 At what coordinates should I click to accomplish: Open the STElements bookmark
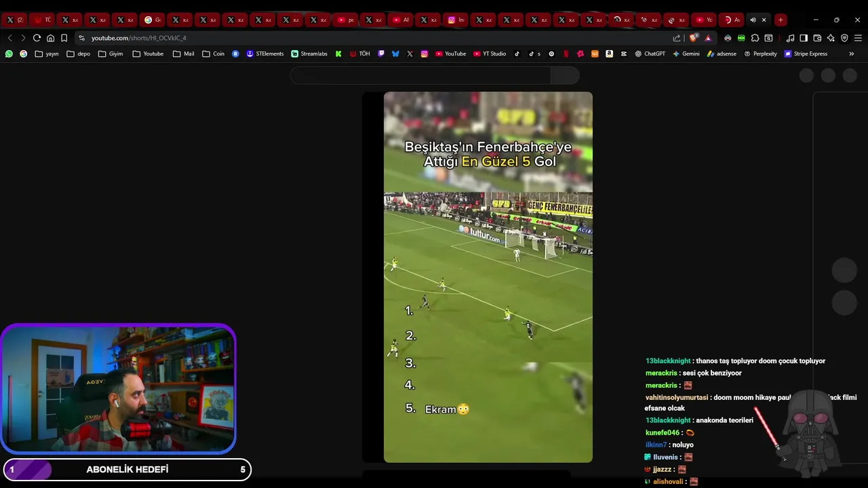(265, 54)
